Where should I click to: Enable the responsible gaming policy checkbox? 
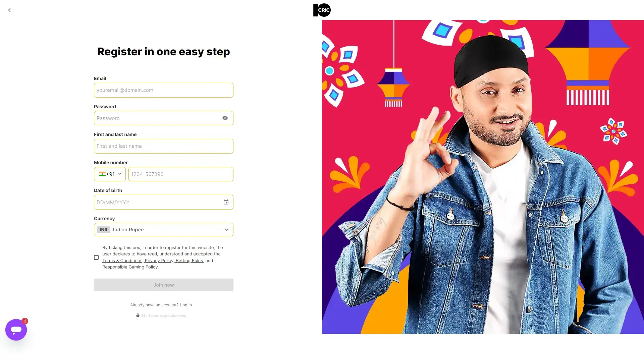96,257
